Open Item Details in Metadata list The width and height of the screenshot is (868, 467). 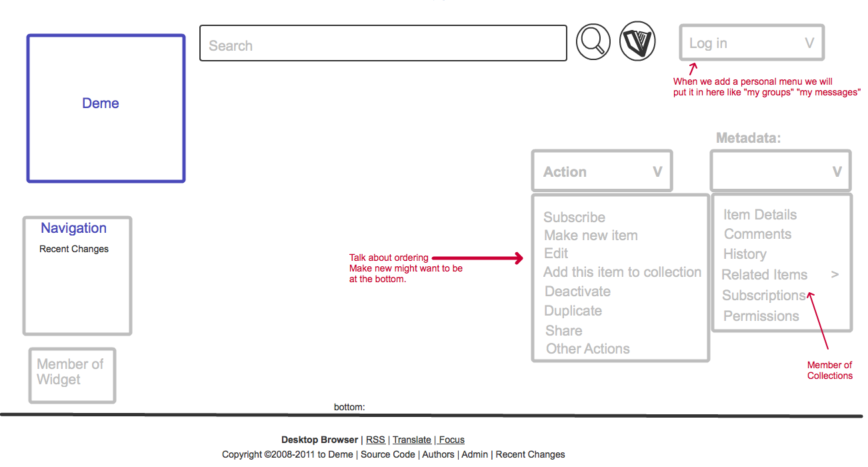coord(760,215)
